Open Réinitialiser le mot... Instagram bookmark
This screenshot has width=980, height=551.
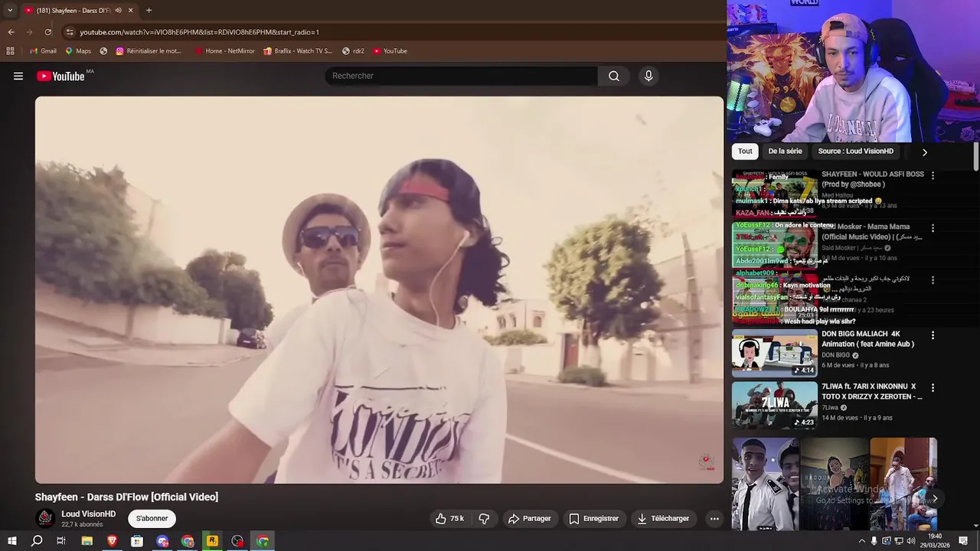coord(149,51)
